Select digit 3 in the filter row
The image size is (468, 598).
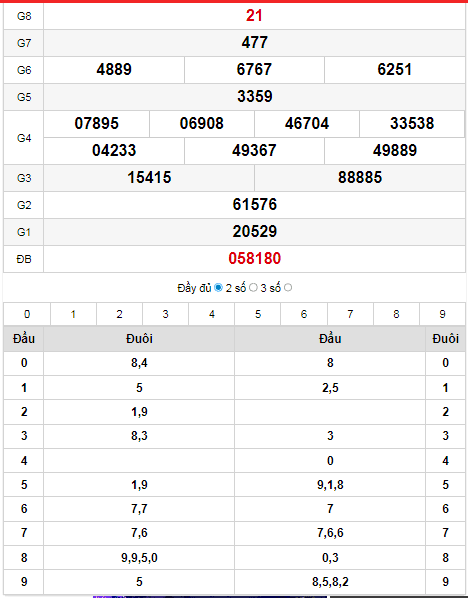click(166, 314)
